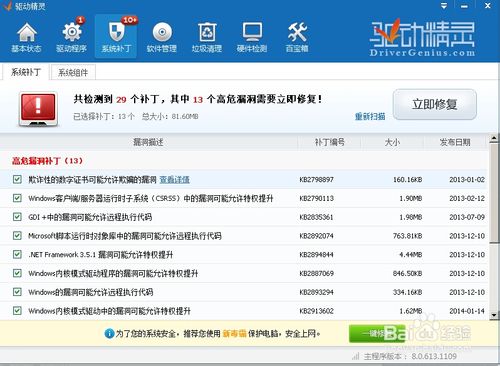Open the title bar dropdown menu arrow

point(444,6)
